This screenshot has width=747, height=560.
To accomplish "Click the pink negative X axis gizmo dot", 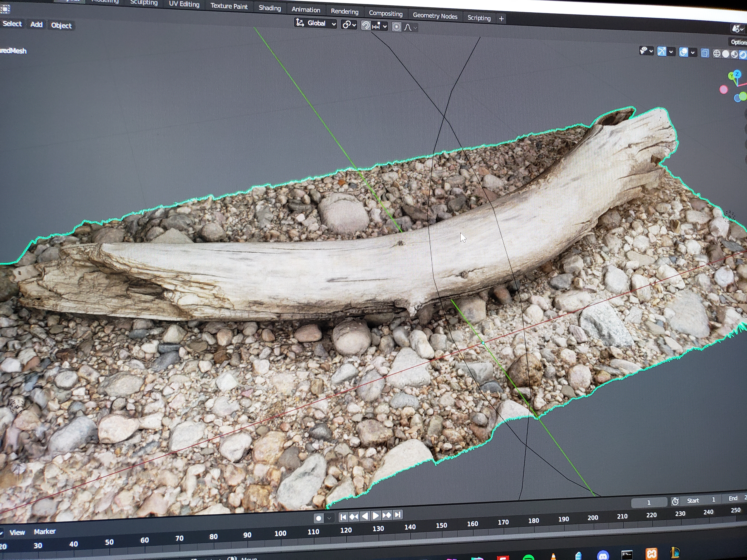I will pyautogui.click(x=723, y=89).
